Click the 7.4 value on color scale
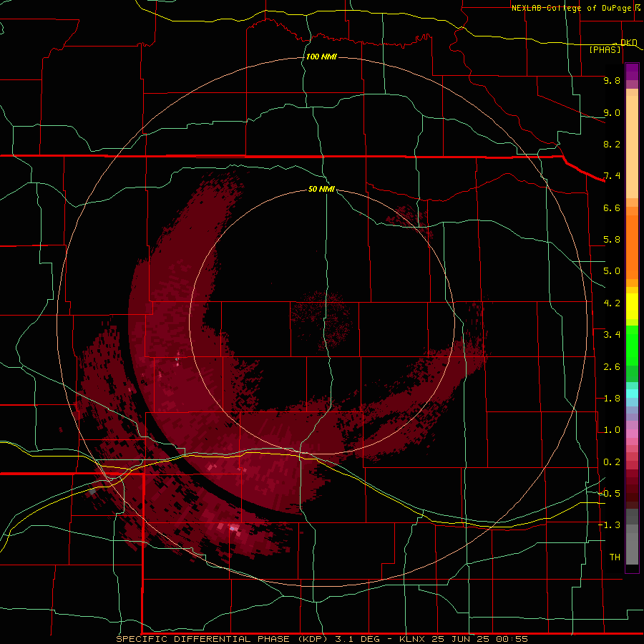 click(612, 176)
